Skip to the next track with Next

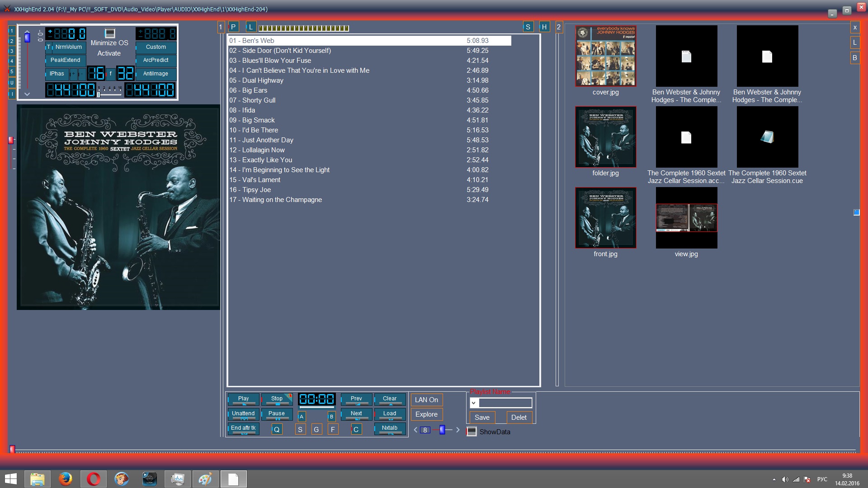click(x=356, y=413)
